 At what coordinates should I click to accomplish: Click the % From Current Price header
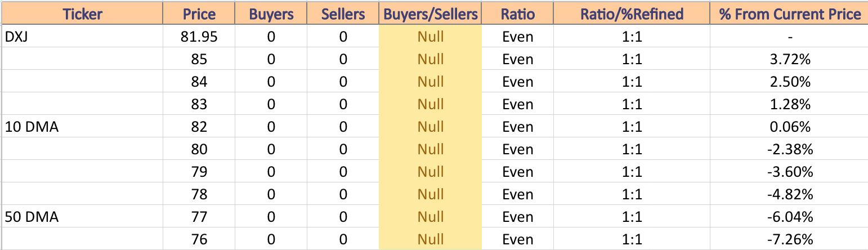point(790,14)
